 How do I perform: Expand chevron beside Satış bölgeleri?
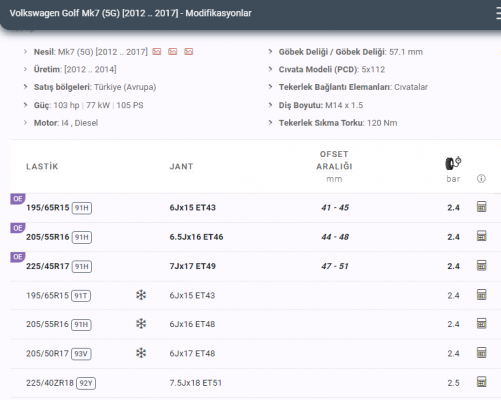coord(25,87)
